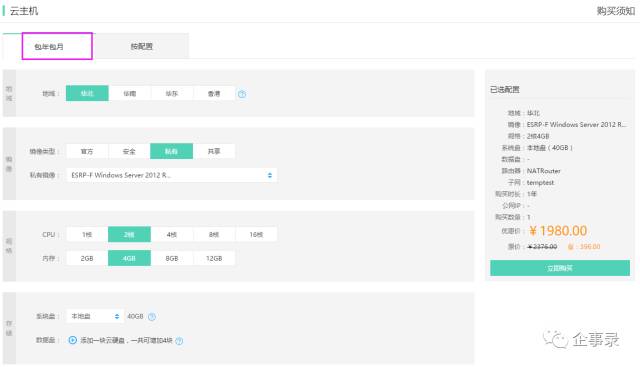
Task: Choose the 安全 image type
Action: [129, 151]
